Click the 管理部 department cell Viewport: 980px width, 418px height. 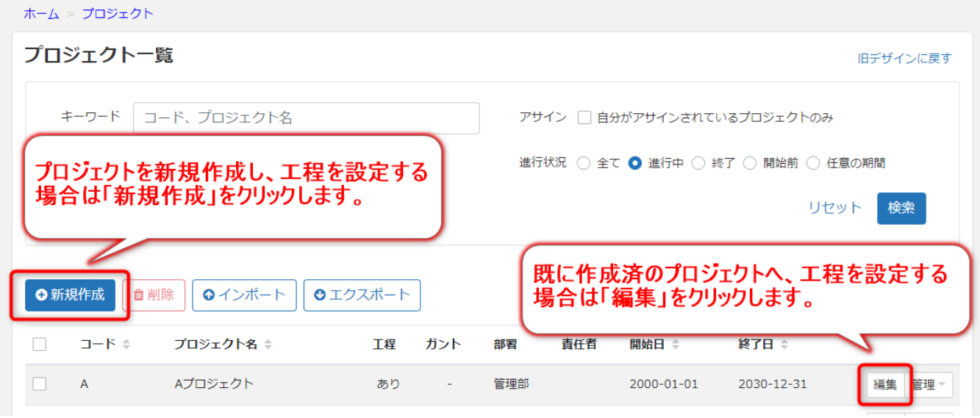(511, 383)
